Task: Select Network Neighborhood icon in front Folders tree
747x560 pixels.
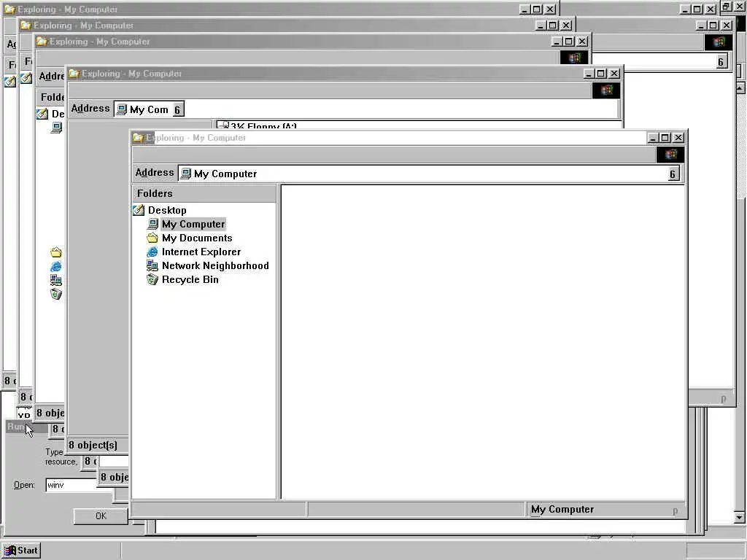Action: tap(152, 265)
